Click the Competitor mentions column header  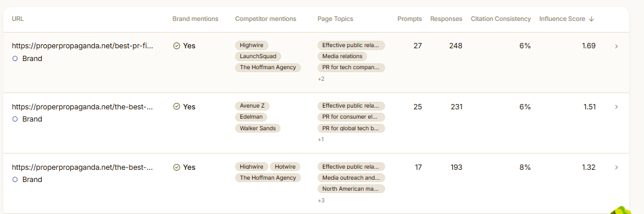click(x=265, y=19)
